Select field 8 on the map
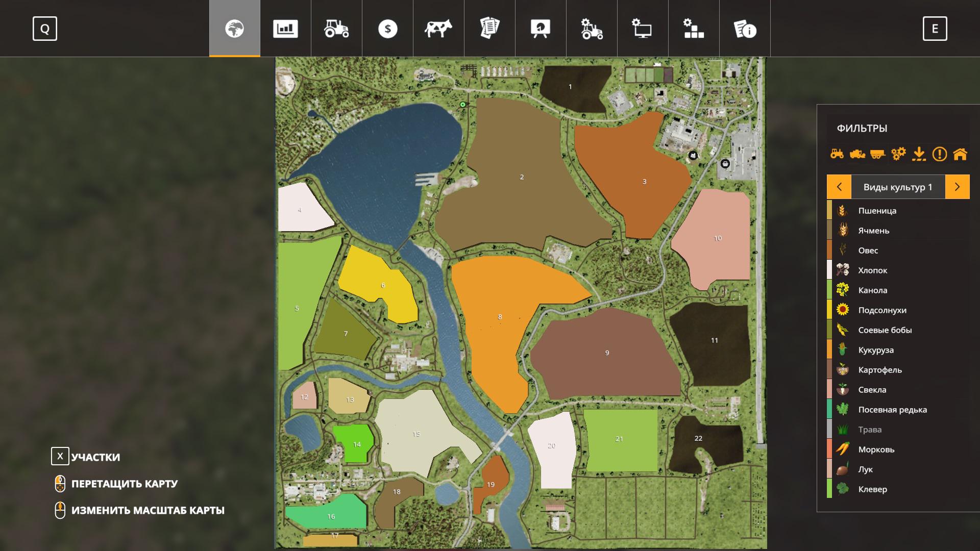The image size is (980, 551). [500, 317]
